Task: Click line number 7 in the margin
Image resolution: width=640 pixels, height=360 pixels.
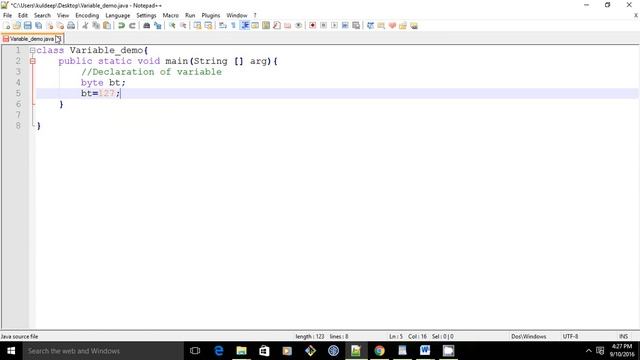Action: click(x=18, y=115)
